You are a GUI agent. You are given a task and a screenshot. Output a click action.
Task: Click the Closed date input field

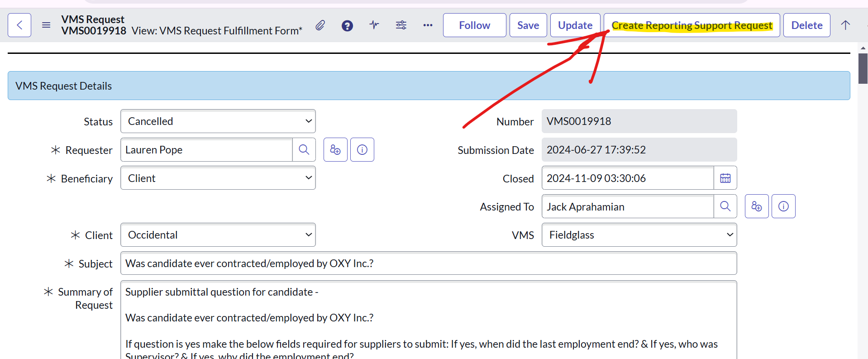(x=628, y=178)
